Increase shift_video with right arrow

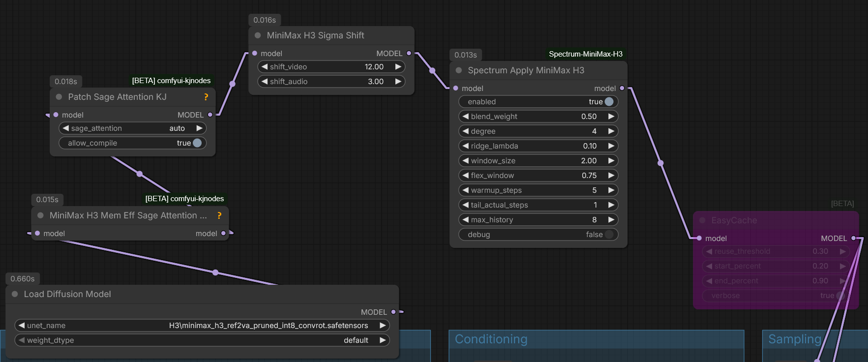click(x=398, y=66)
